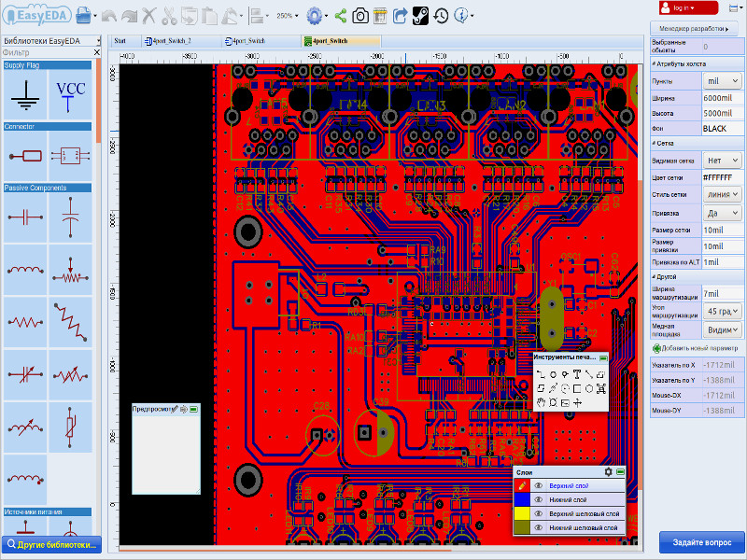
Task: Open Менеджер разработки panel
Action: (x=694, y=29)
